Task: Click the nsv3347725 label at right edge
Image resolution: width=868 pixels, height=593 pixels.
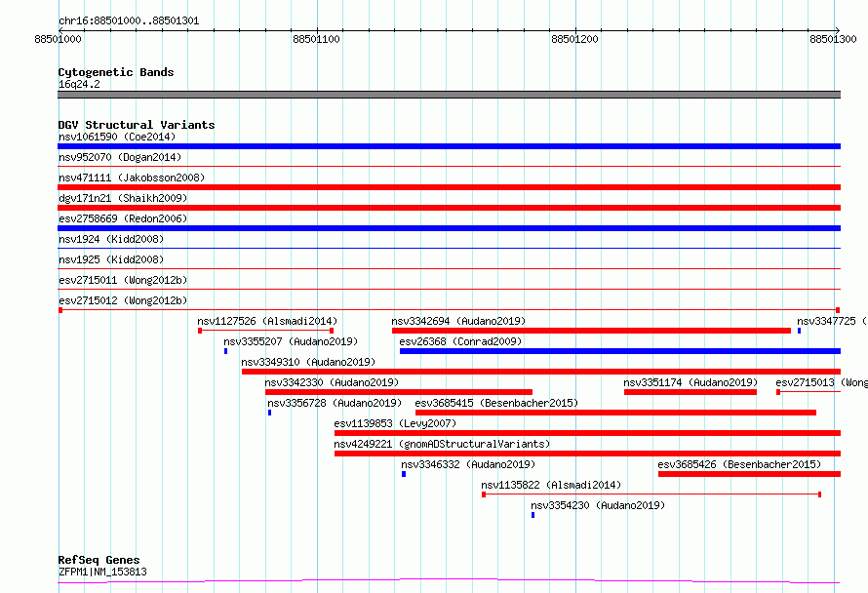Action: point(832,321)
